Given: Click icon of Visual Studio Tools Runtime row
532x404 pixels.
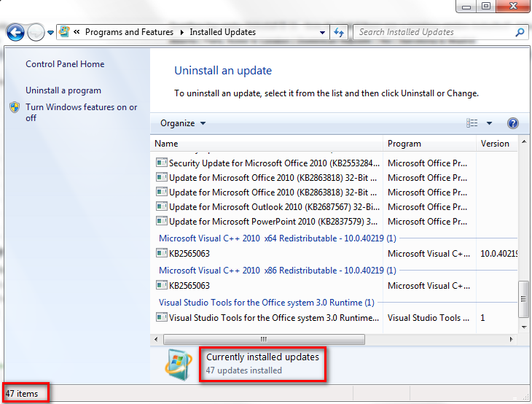Looking at the screenshot, I should tap(162, 317).
